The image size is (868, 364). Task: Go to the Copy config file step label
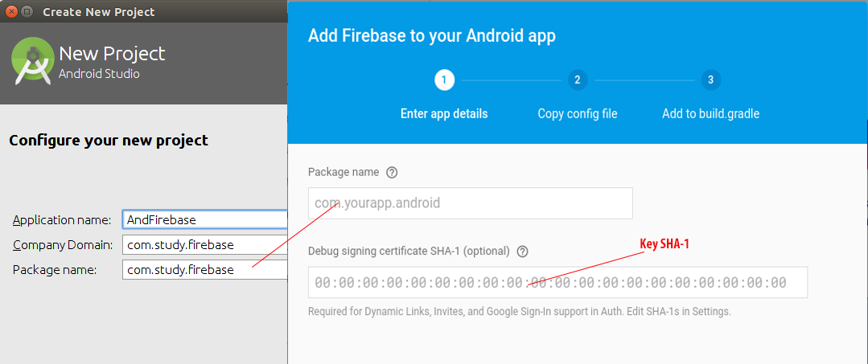(578, 114)
